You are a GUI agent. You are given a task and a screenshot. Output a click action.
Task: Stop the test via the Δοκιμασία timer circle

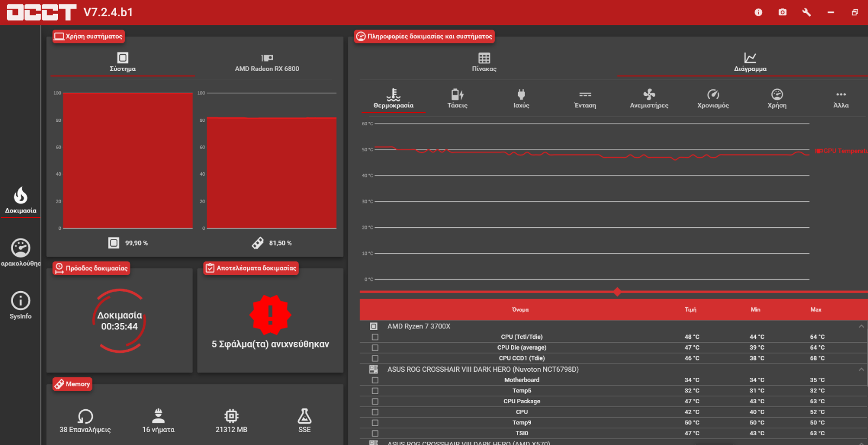pos(119,321)
